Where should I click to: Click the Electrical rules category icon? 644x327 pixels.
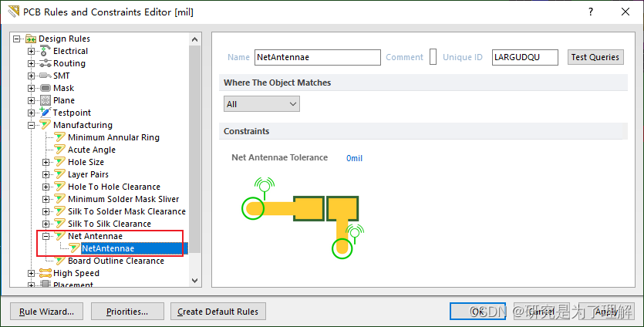coord(46,51)
